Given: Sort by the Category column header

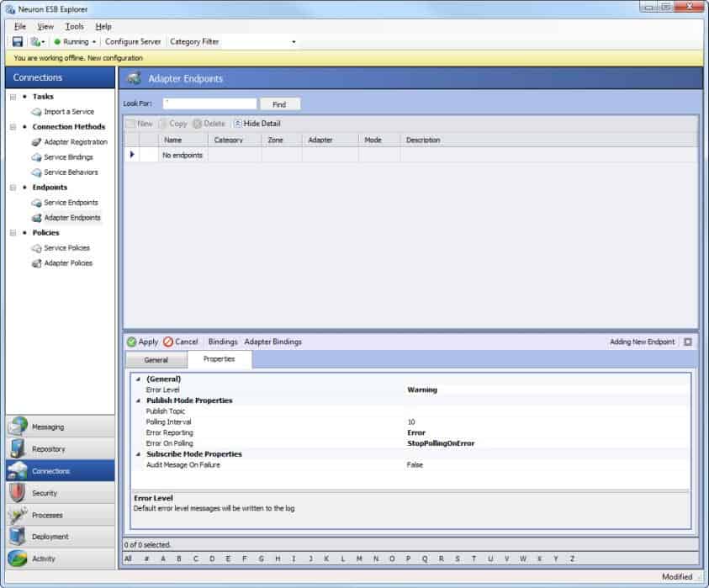Looking at the screenshot, I should [234, 140].
